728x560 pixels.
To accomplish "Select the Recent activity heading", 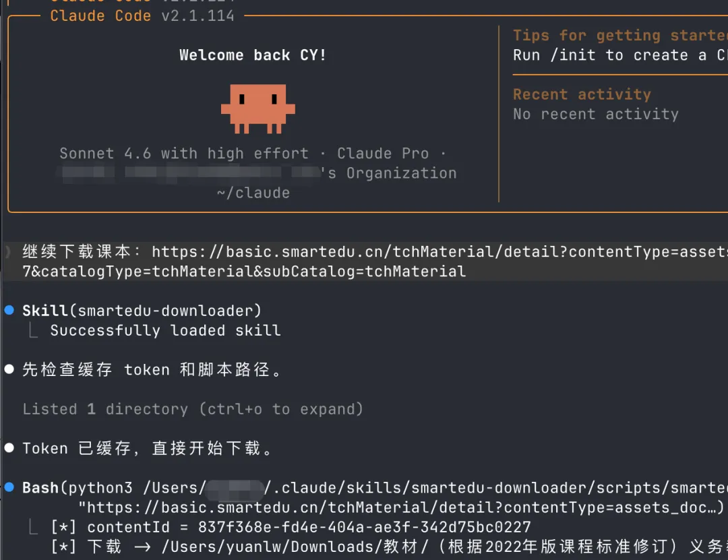I will 582,94.
